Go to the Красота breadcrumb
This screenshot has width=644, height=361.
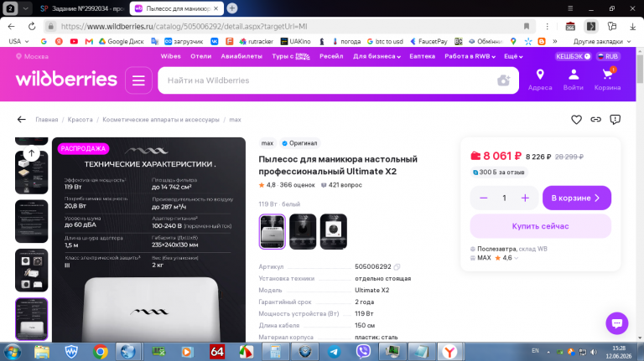click(x=80, y=120)
